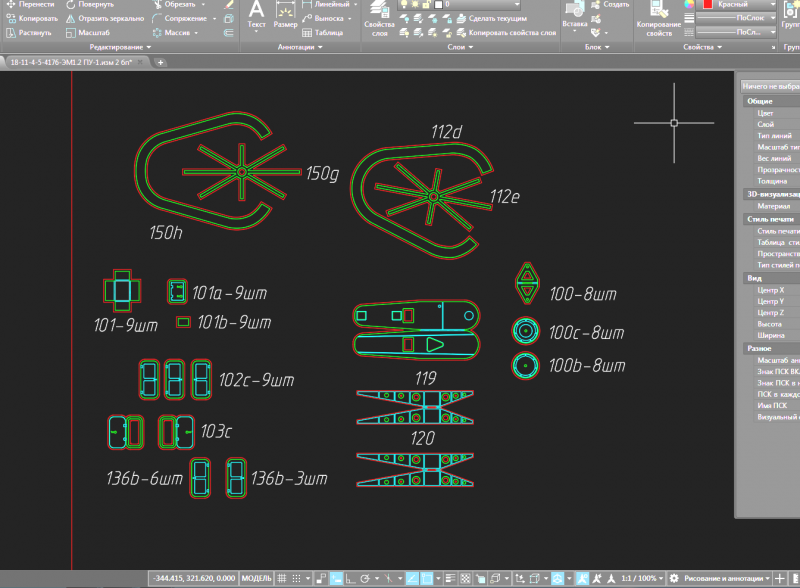This screenshot has height=588, width=800.
Task: Click the status bar plus icon
Action: (780, 578)
